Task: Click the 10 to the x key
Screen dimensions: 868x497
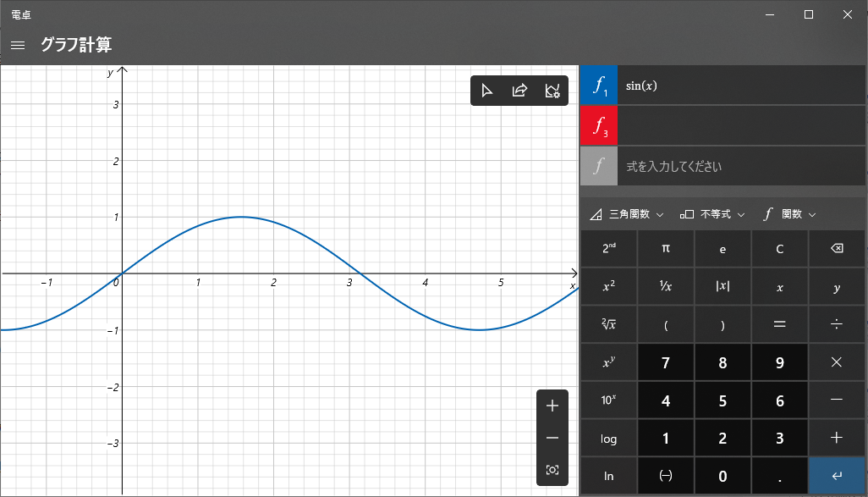Action: pos(608,400)
